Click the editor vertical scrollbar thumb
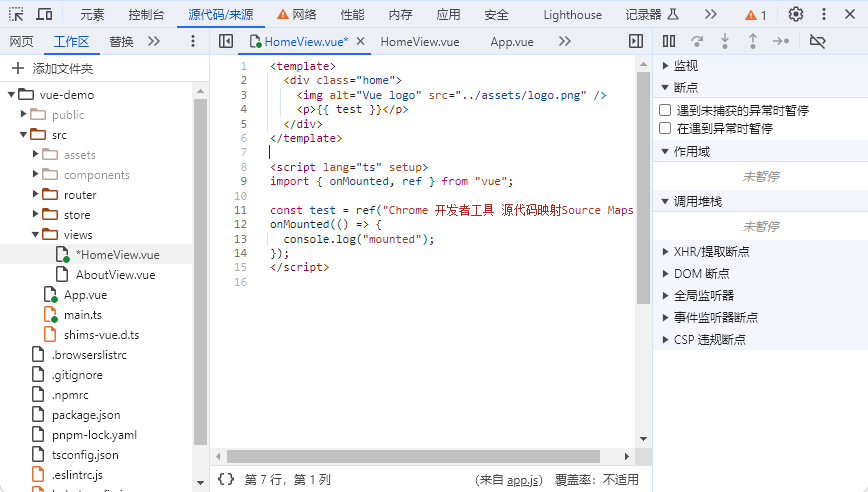Viewport: 868px width, 492px height. 643,188
